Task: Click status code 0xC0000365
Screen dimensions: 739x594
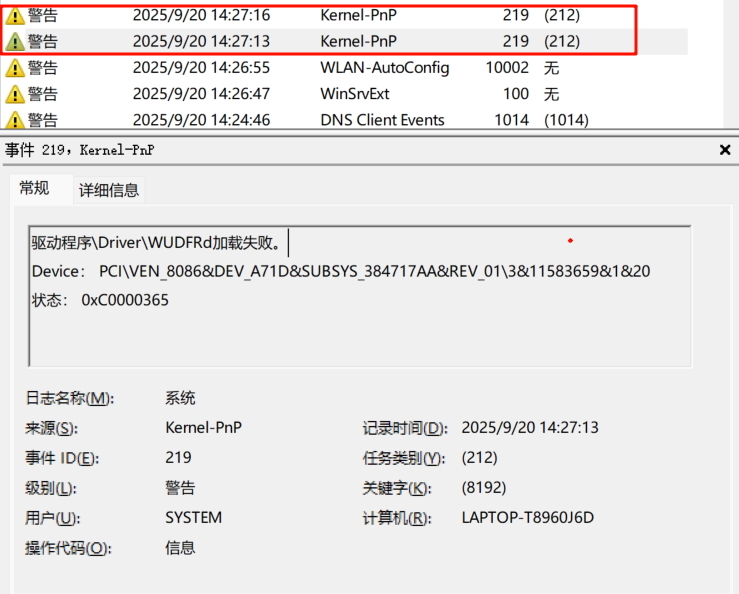Action: point(125,300)
